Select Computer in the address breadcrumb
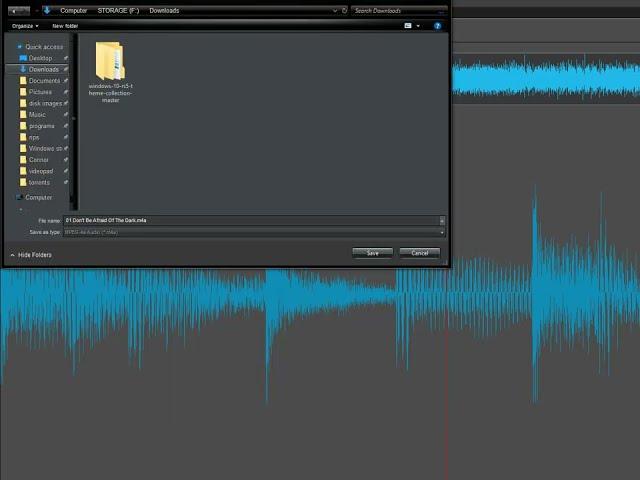This screenshot has height=480, width=640. tap(73, 11)
